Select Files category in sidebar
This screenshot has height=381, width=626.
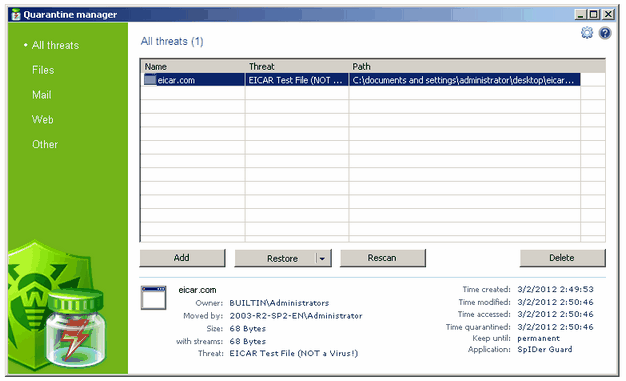tap(43, 70)
